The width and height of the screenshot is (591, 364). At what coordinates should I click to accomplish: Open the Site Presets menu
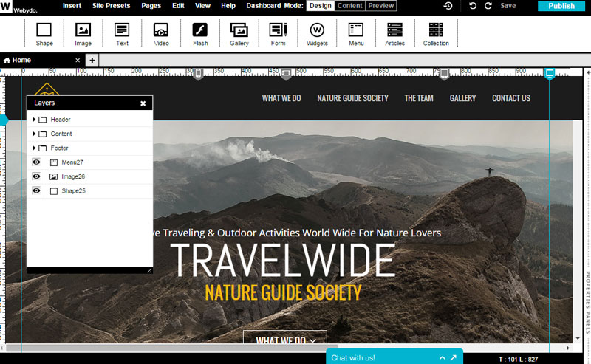pos(112,6)
